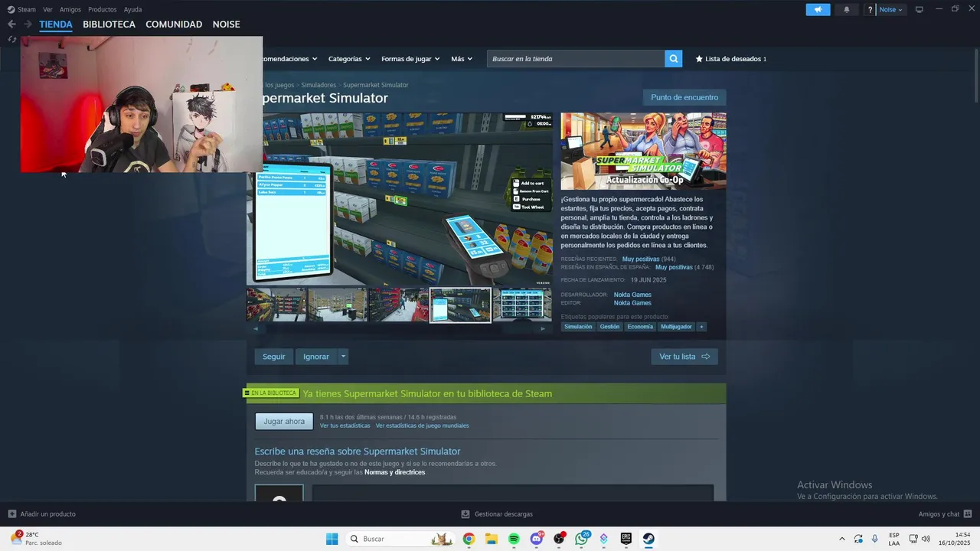Open the Ayuda menu
This screenshot has width=980, height=551.
point(133,10)
